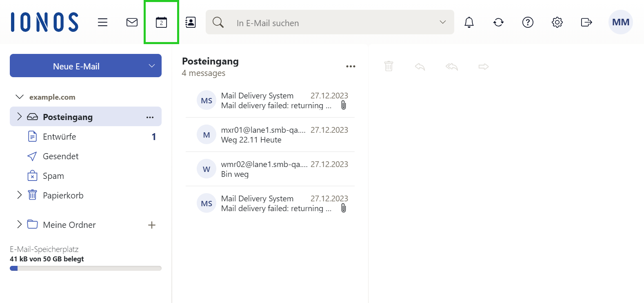Open search options dropdown chevron
The height and width of the screenshot is (303, 644).
point(443,22)
